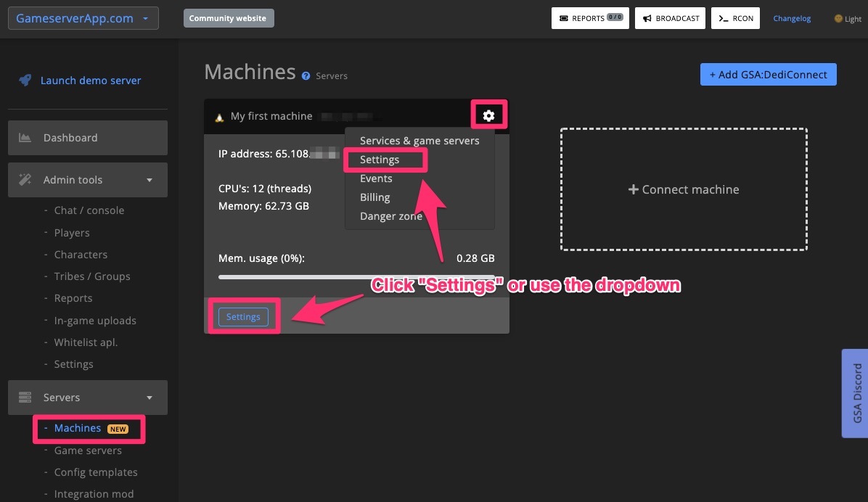This screenshot has height=502, width=868.
Task: Click the rocket icon beside Launch demo server
Action: tap(25, 81)
